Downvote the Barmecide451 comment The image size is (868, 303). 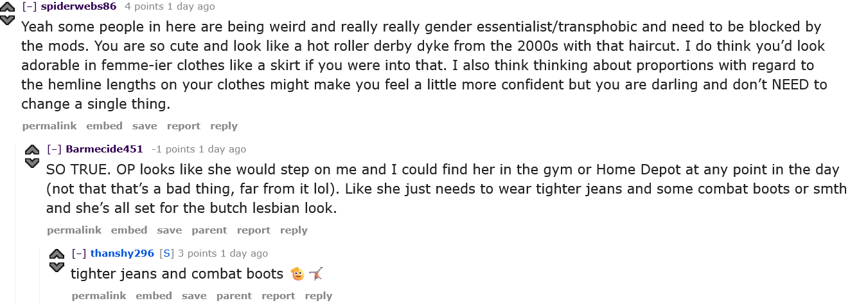[31, 162]
